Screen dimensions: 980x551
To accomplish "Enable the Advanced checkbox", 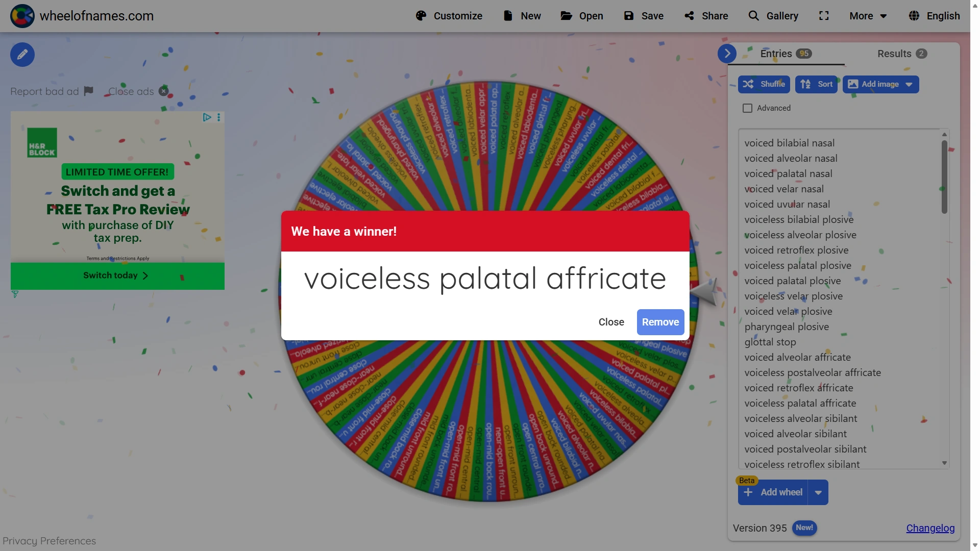I will [x=747, y=108].
